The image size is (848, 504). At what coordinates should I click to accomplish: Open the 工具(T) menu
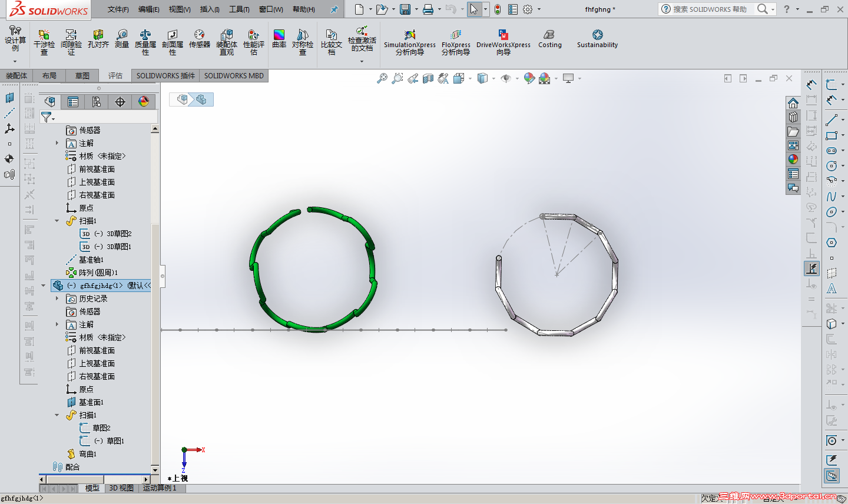click(239, 9)
